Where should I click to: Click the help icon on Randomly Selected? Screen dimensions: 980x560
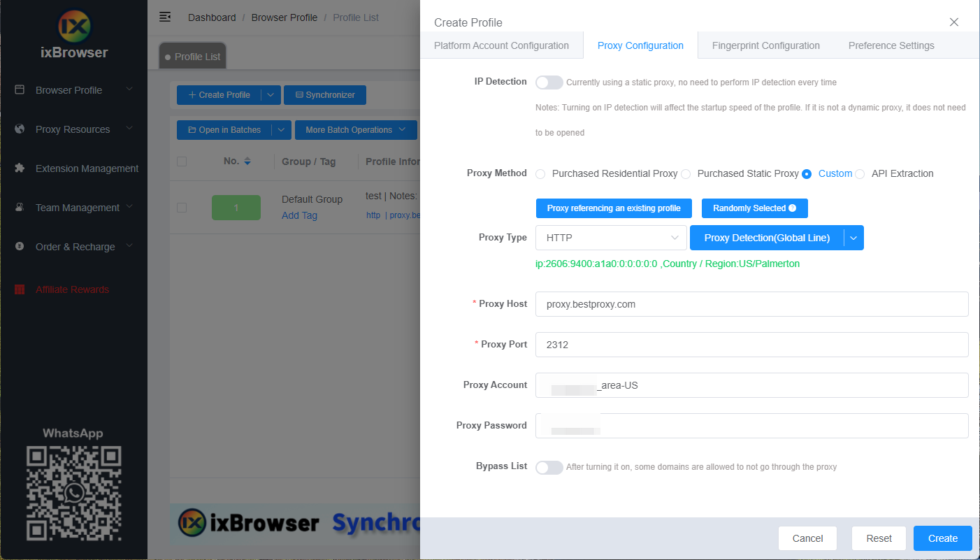[792, 208]
